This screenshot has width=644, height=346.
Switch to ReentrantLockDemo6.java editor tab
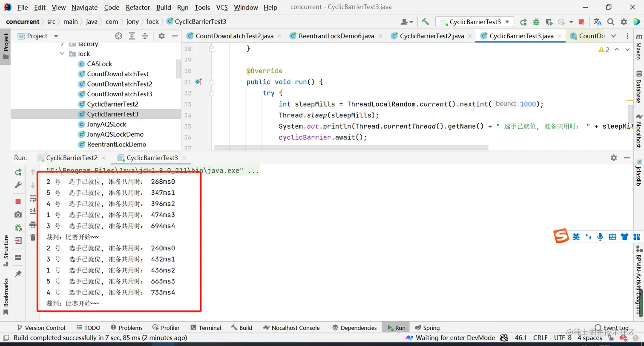336,36
